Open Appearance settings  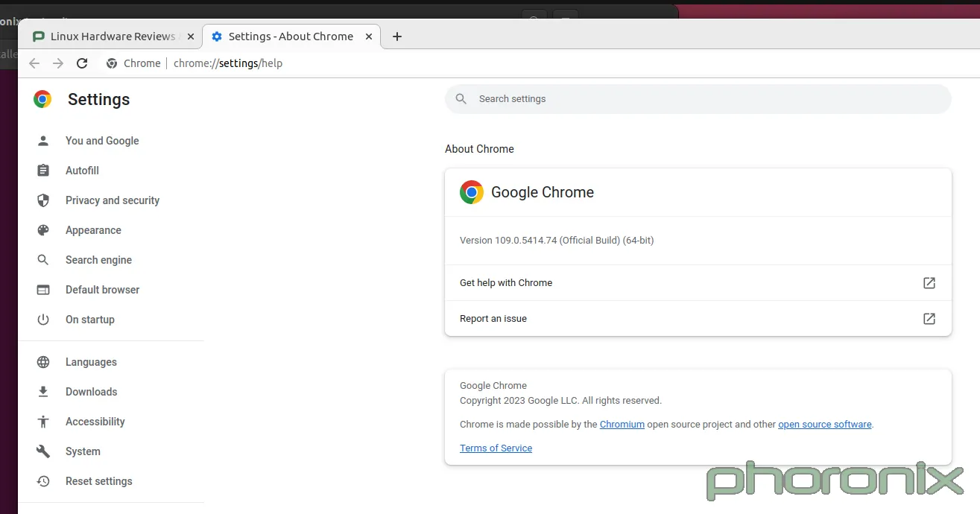coord(93,230)
